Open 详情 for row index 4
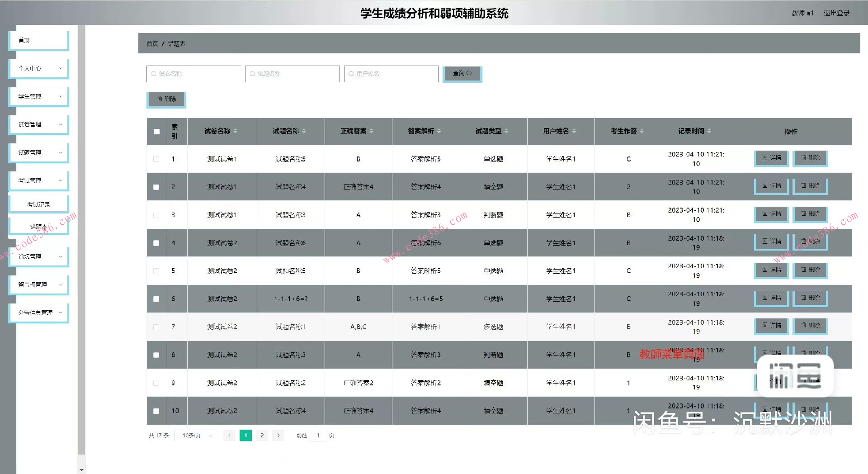This screenshot has width=868, height=474. point(772,242)
